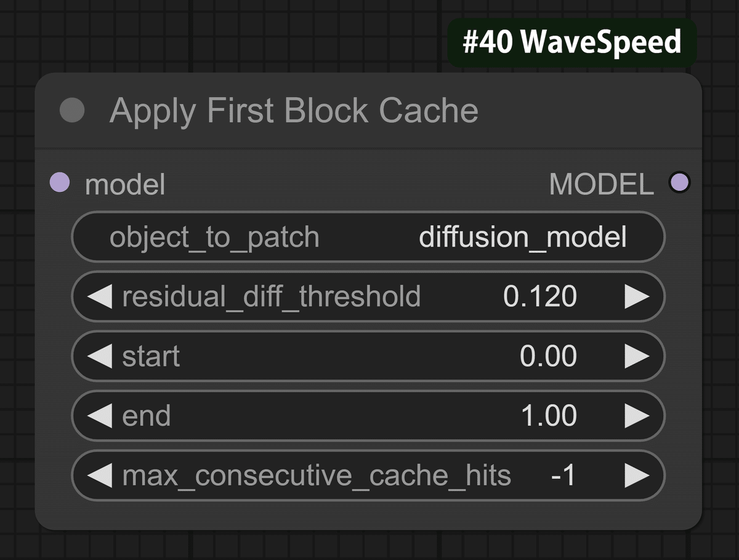This screenshot has width=739, height=560.
Task: Open the object_to_patch dropdown
Action: pos(368,237)
